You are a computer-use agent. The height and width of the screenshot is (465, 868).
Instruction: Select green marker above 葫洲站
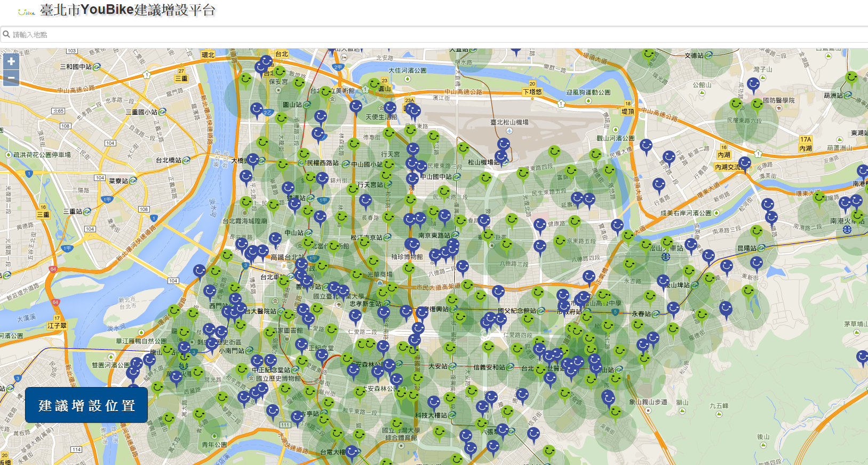[x=852, y=79]
